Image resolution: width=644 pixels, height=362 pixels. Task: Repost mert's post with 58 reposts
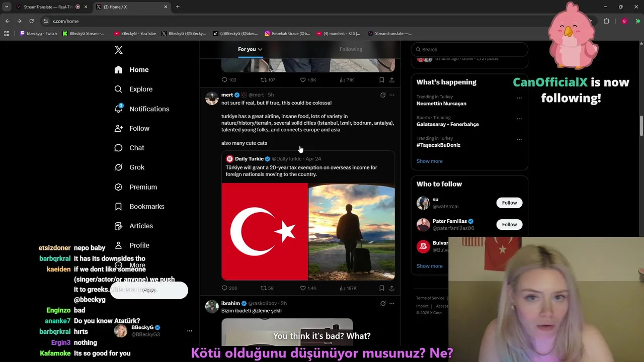pos(267,288)
